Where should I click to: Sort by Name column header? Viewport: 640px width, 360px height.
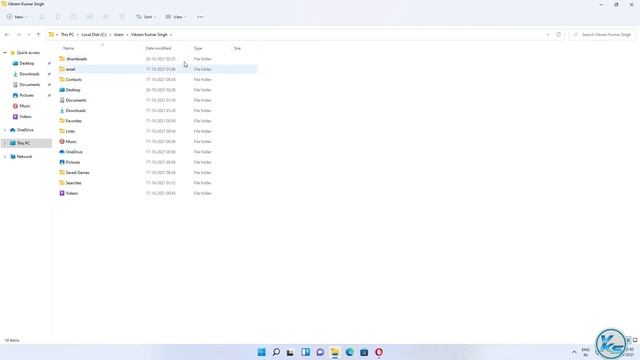(x=69, y=48)
